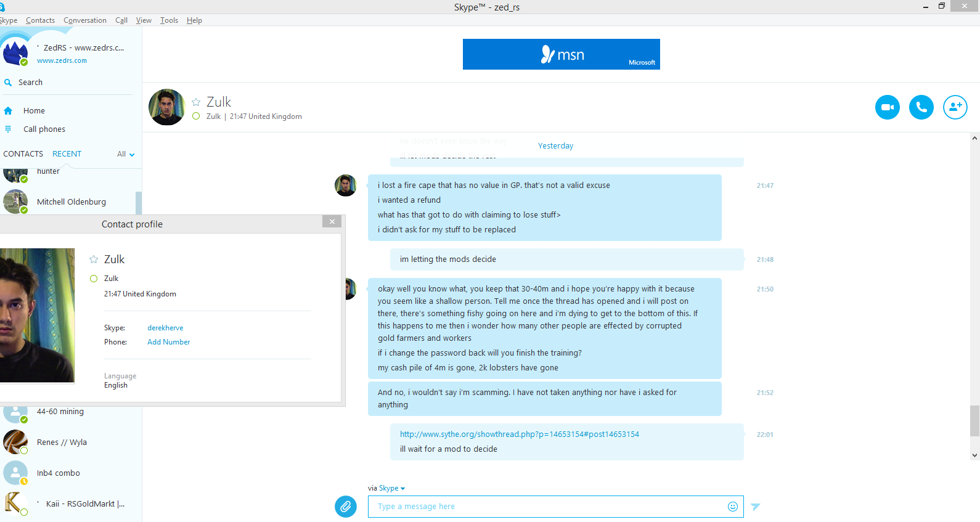Open Call phones in the sidebar
This screenshot has width=980, height=522.
pos(44,129)
